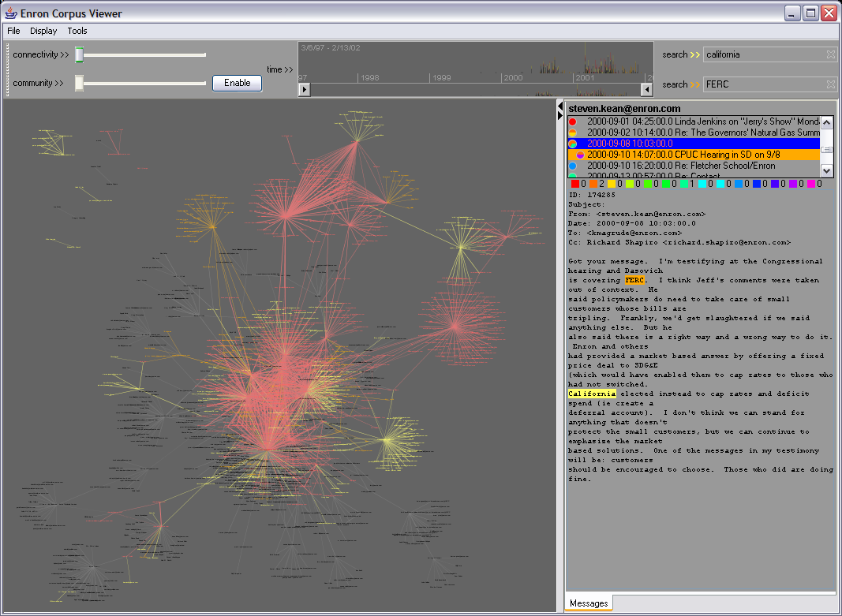Select the partially visible Re: Contact message
Image resolution: width=842 pixels, height=616 pixels.
point(694,174)
